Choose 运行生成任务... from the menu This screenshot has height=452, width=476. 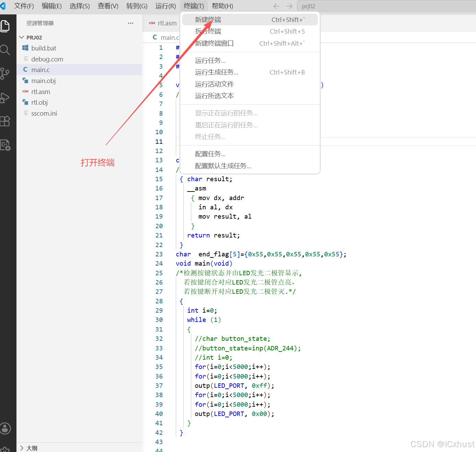(250, 72)
